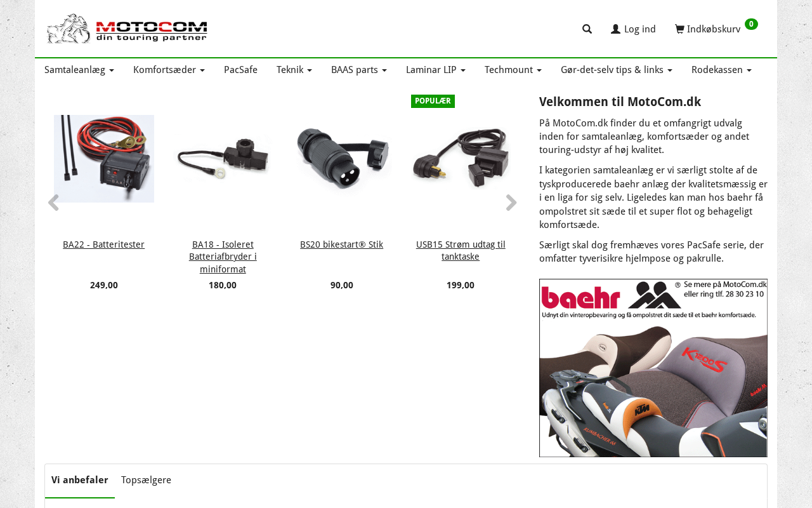Screen dimensions: 812x508
Task: Click the BS20 bikestart plug image
Action: tap(342, 159)
